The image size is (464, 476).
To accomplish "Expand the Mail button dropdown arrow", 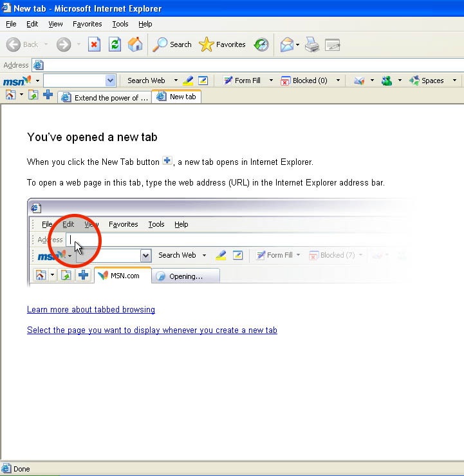I will (x=297, y=44).
